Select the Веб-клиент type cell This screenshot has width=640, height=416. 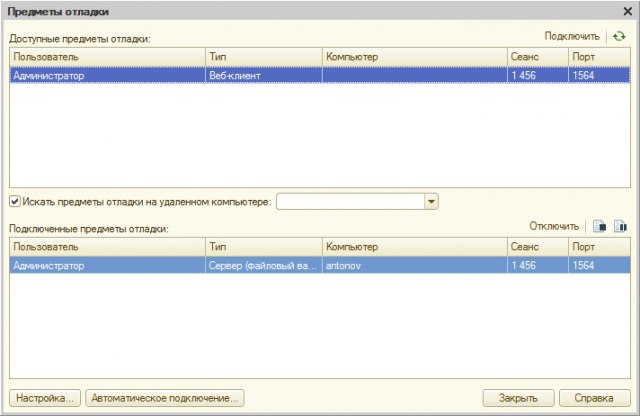pos(264,76)
